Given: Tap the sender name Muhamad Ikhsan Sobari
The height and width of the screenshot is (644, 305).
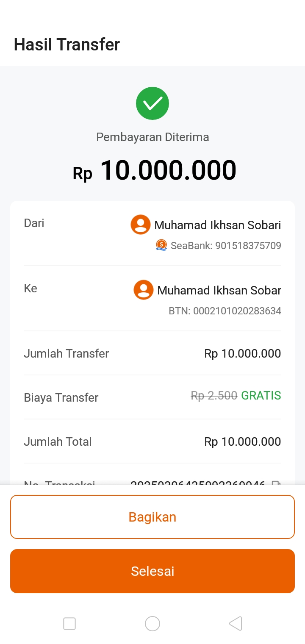Looking at the screenshot, I should coord(217,225).
